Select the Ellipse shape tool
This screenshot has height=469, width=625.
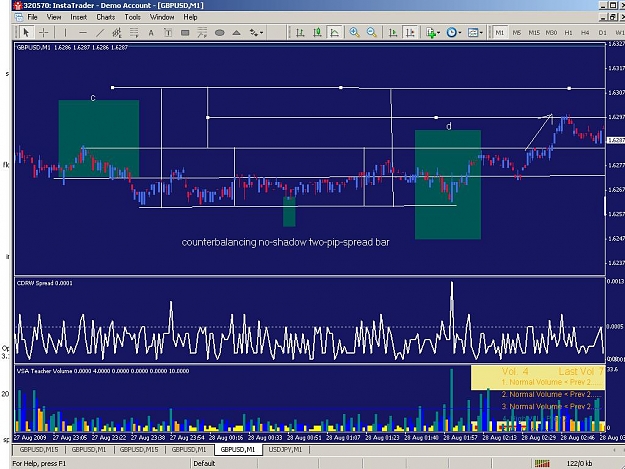[220, 33]
